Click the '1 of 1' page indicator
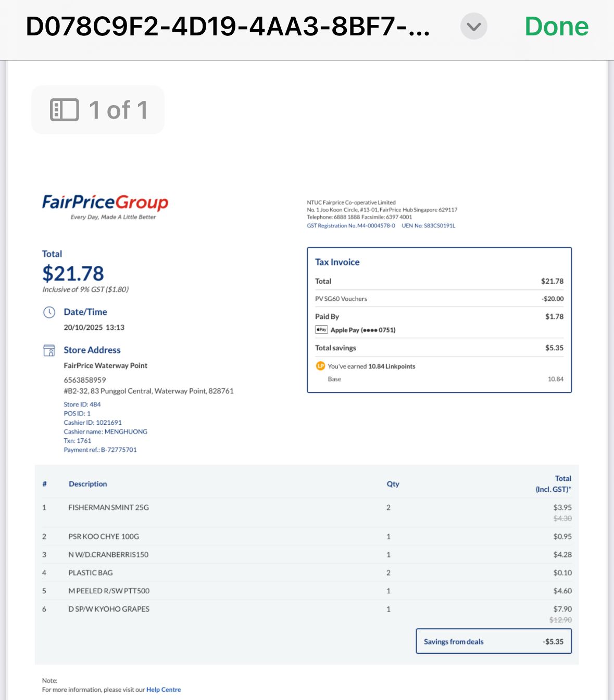 point(118,110)
